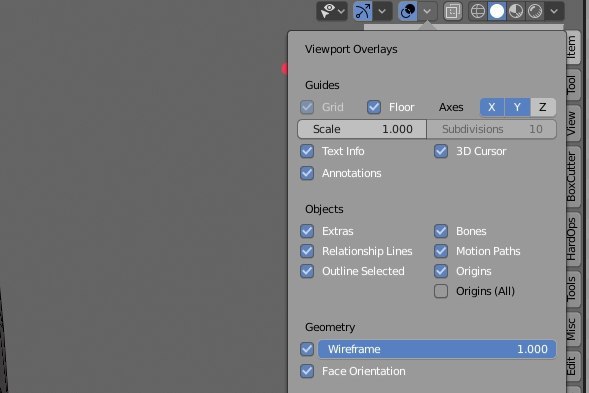The width and height of the screenshot is (589, 393).
Task: Toggle the Y axis button
Action: click(518, 107)
